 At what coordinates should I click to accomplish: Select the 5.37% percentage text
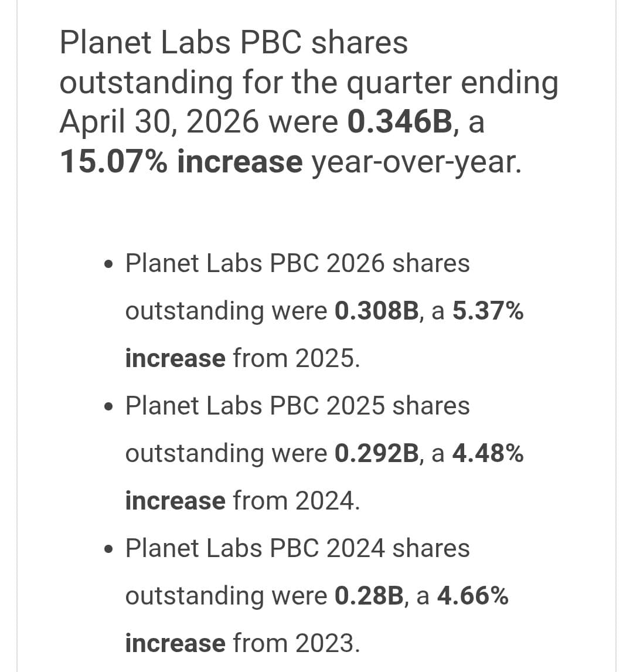tap(488, 311)
